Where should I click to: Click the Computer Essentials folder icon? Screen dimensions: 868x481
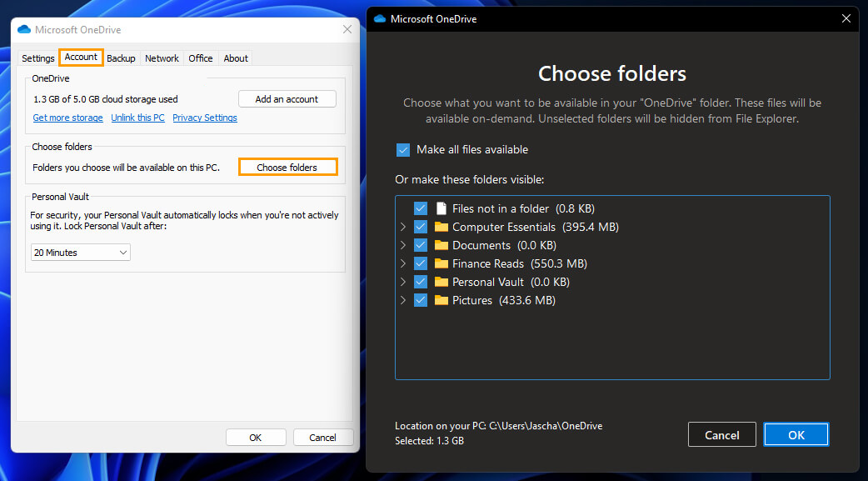click(441, 227)
